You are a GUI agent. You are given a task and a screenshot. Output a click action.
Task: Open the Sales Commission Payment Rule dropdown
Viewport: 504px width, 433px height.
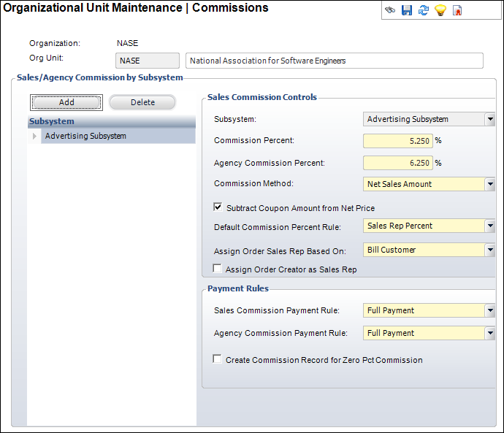pyautogui.click(x=490, y=310)
